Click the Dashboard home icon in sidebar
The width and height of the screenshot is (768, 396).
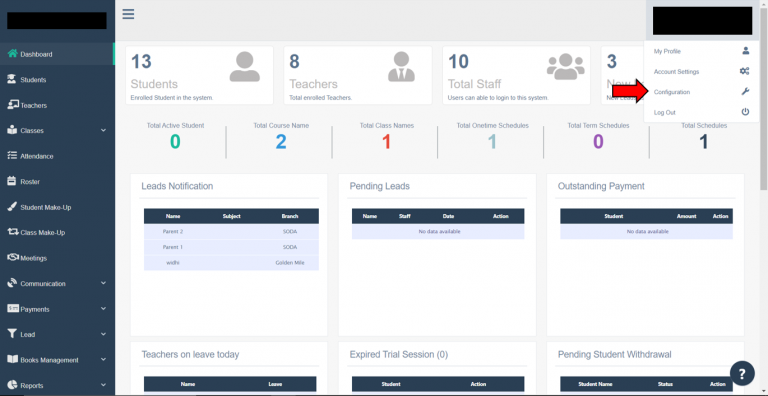click(x=13, y=54)
